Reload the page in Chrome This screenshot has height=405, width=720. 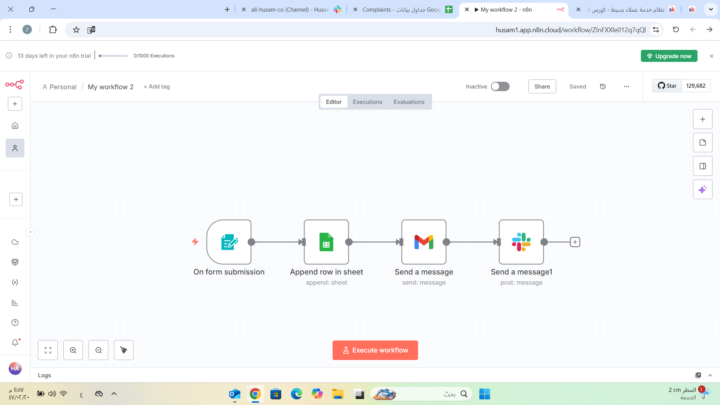point(675,30)
